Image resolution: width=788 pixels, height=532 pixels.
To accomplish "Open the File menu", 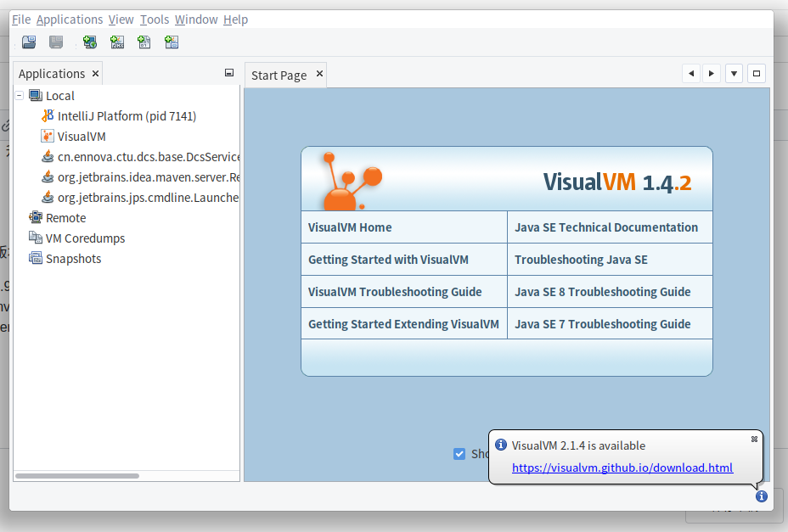I will pyautogui.click(x=21, y=20).
